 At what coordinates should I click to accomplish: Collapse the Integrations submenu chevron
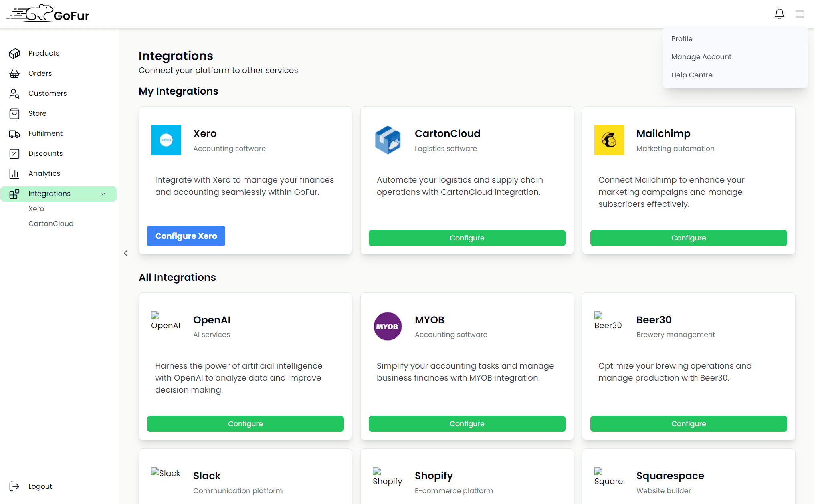103,194
